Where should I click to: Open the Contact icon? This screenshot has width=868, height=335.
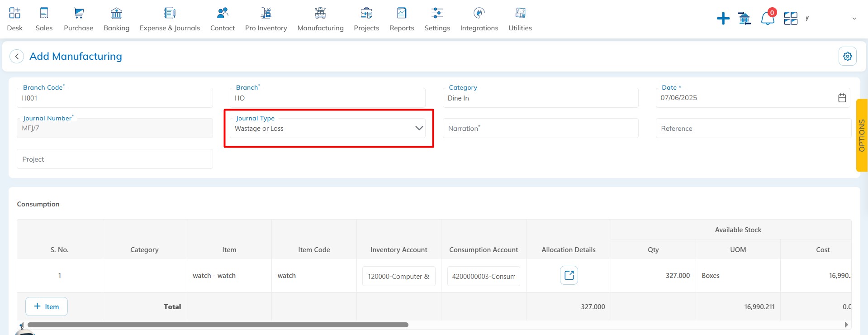(223, 13)
